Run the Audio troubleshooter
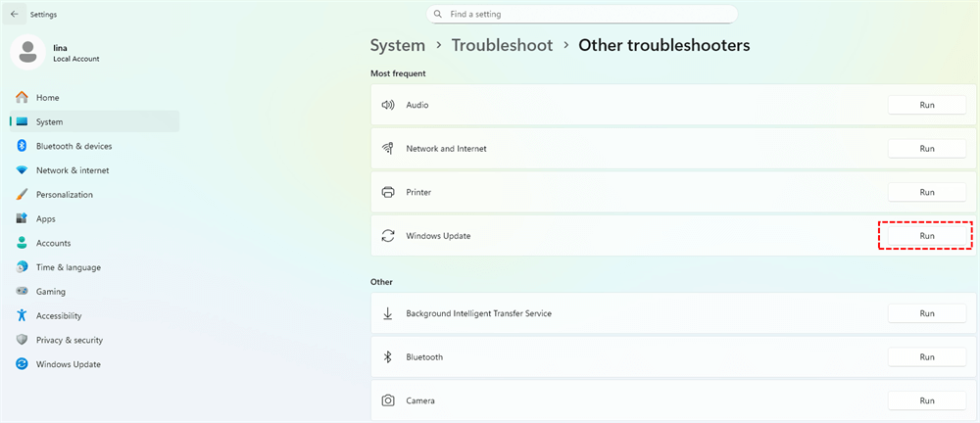Image resolution: width=980 pixels, height=423 pixels. pyautogui.click(x=926, y=105)
